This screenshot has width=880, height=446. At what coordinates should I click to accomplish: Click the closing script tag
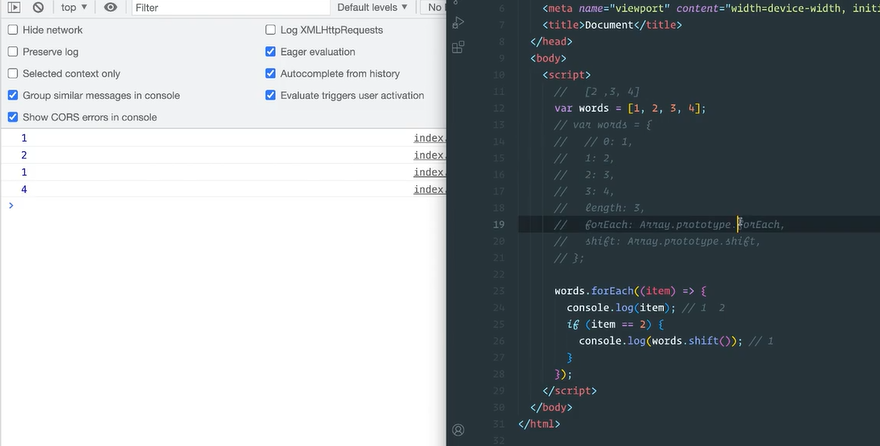coord(570,390)
